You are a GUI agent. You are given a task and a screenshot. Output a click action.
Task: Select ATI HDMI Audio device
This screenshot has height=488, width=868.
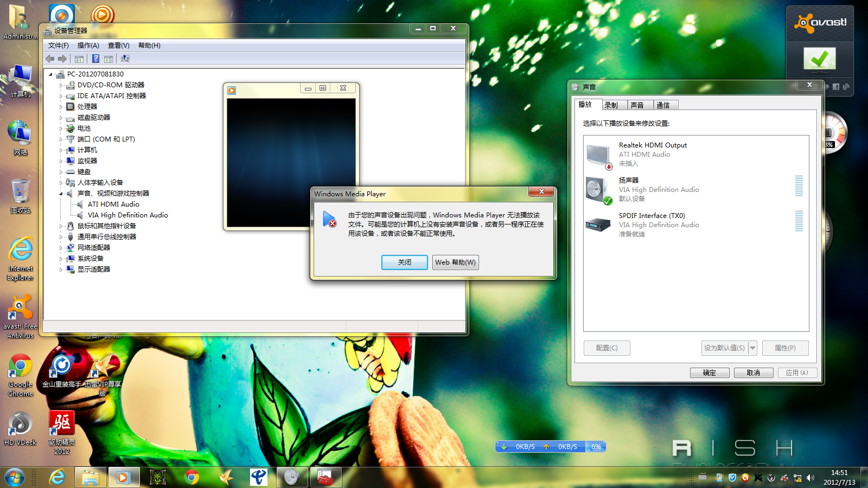click(x=113, y=204)
